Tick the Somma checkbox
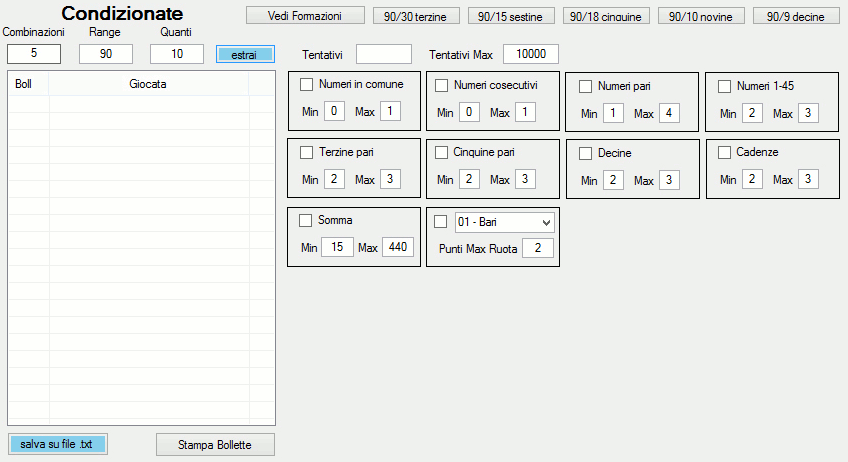Image resolution: width=848 pixels, height=462 pixels. (x=306, y=220)
